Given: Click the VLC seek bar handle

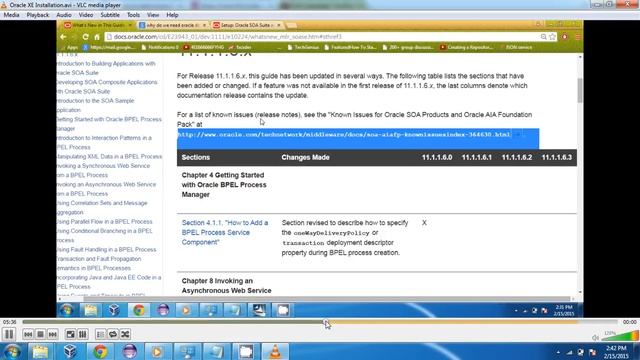Looking at the screenshot, I should coord(326,322).
